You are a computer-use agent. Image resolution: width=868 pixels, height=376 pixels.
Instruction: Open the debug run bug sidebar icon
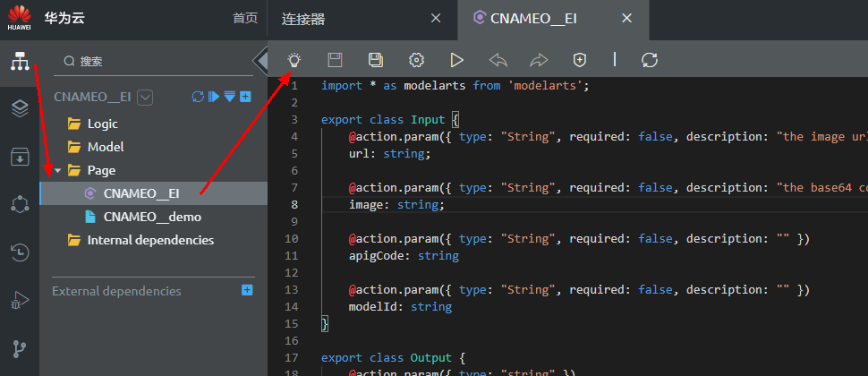tap(20, 301)
